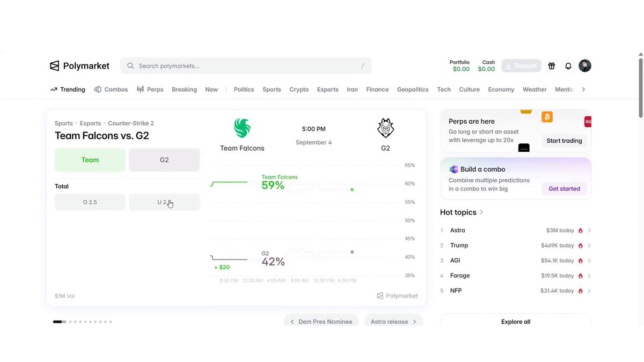This screenshot has width=644, height=362.
Task: Open the Iran category
Action: [352, 90]
